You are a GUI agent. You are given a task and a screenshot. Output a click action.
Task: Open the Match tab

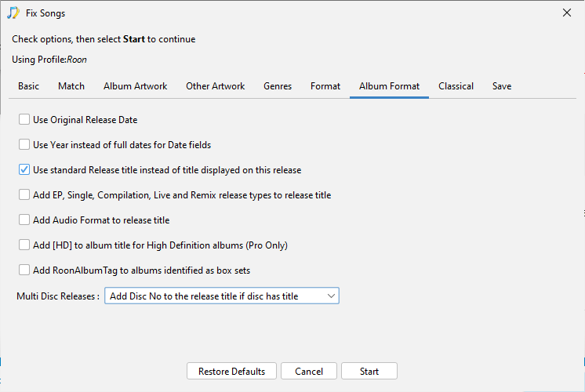point(71,86)
